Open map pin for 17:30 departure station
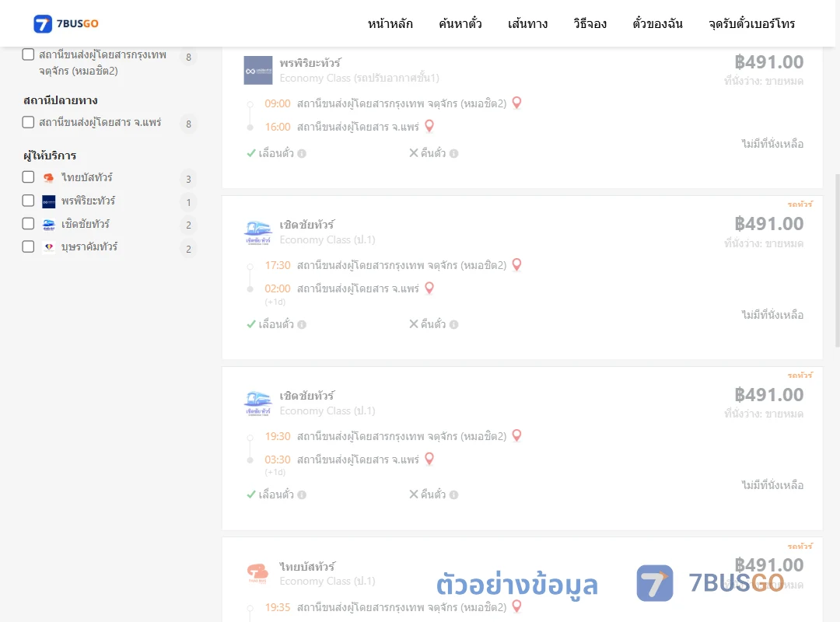Image resolution: width=840 pixels, height=622 pixels. click(x=517, y=264)
